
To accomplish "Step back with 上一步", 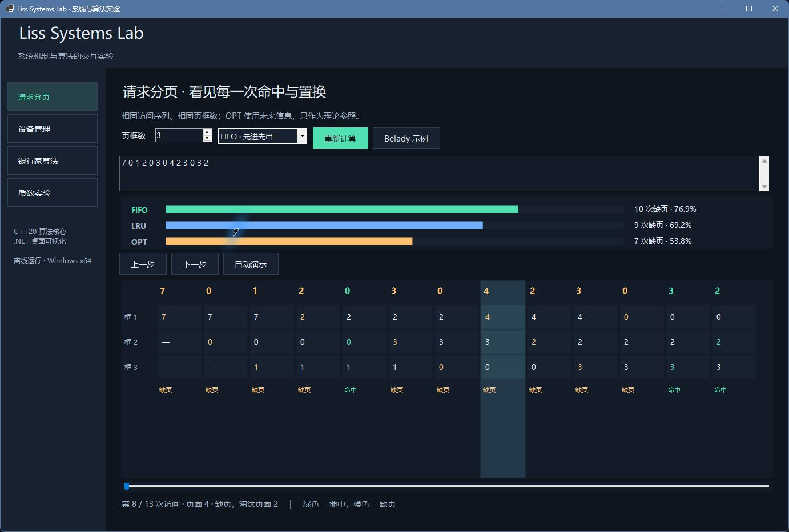I will (143, 264).
